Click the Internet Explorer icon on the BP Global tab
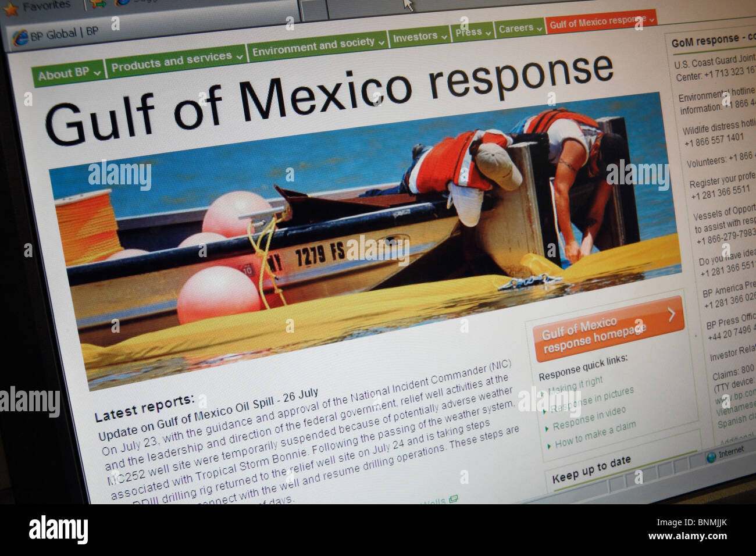 [20, 38]
